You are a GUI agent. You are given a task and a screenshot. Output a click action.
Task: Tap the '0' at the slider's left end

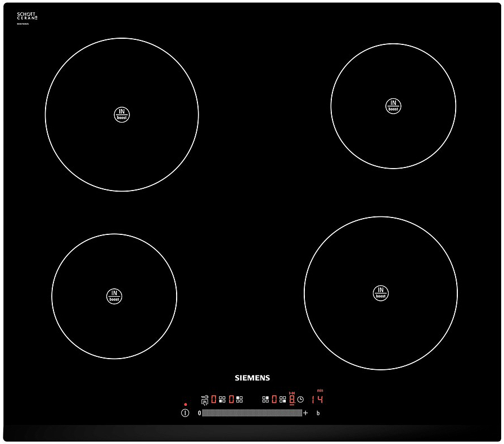(x=199, y=413)
